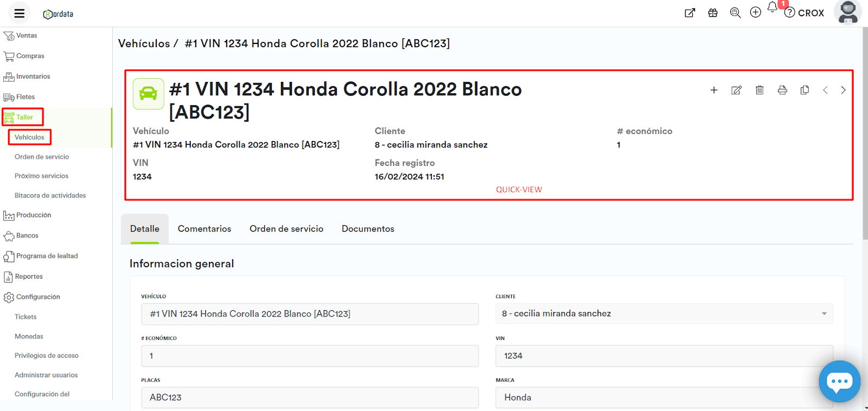
Task: Print the vehicle record
Action: 782,91
